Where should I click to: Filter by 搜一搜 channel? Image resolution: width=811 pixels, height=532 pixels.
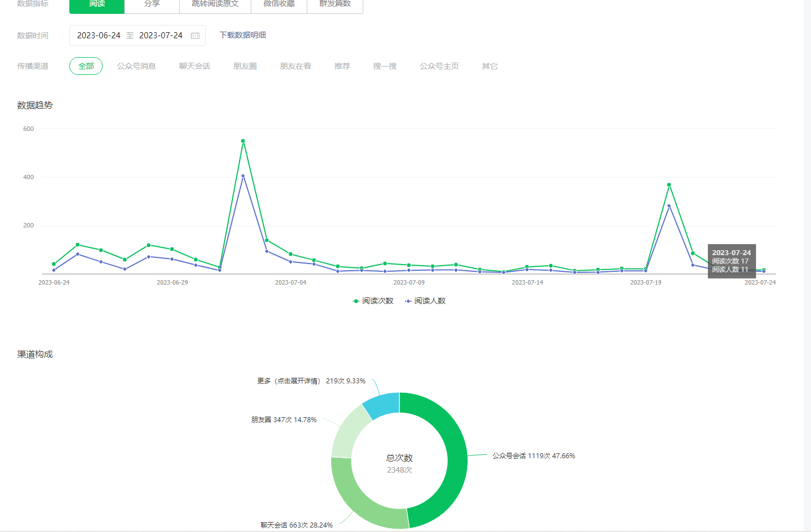(x=385, y=66)
